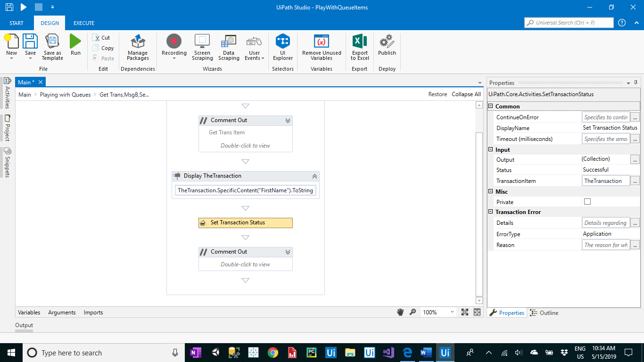Viewport: 644px width, 362px height.
Task: Click the Universal Search field
Action: (x=569, y=22)
